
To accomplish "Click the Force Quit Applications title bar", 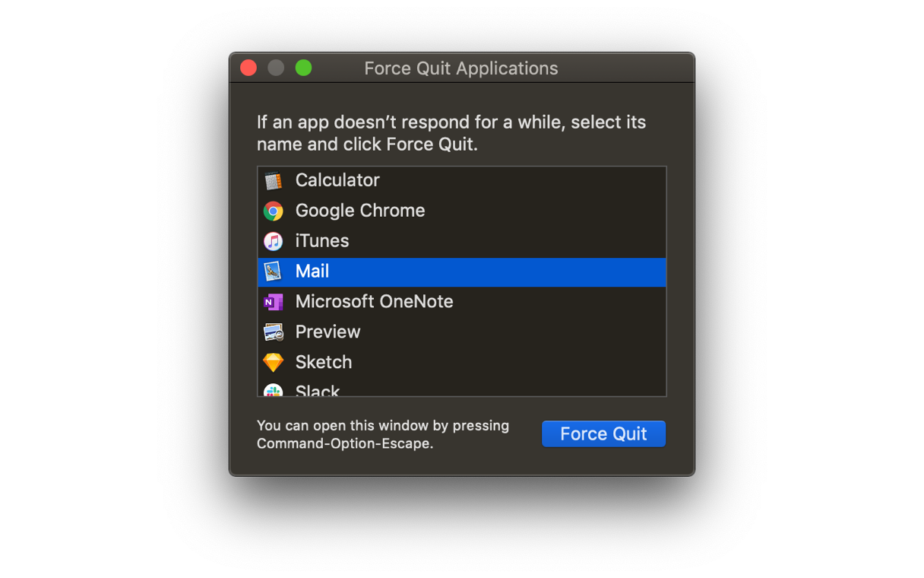I will [x=460, y=68].
